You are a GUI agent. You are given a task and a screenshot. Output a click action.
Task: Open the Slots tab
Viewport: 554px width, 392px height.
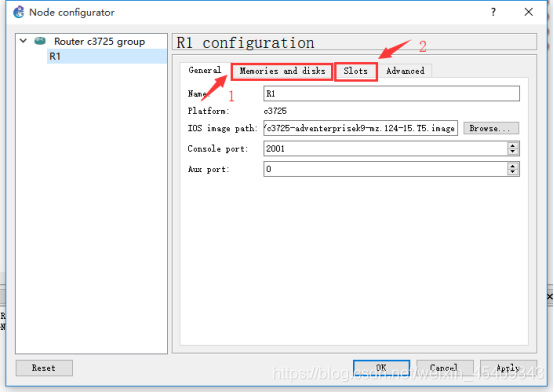pyautogui.click(x=355, y=72)
